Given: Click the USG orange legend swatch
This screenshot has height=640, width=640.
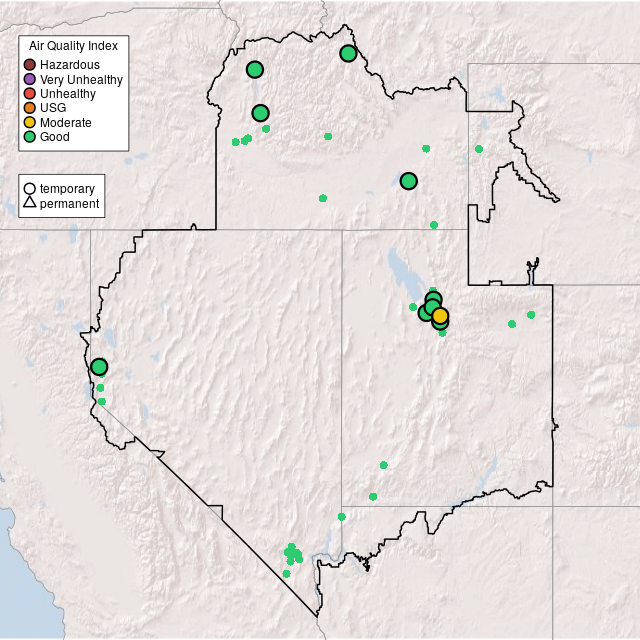Looking at the screenshot, I should pos(30,108).
